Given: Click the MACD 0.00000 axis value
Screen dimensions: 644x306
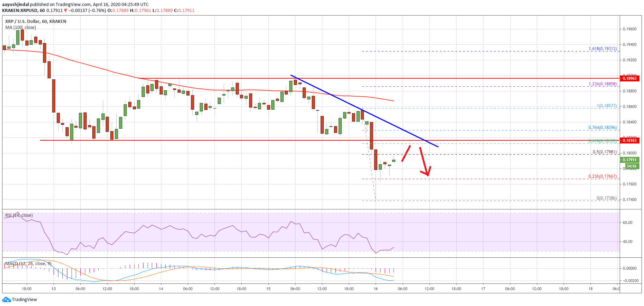Looking at the screenshot, I should pos(630,268).
